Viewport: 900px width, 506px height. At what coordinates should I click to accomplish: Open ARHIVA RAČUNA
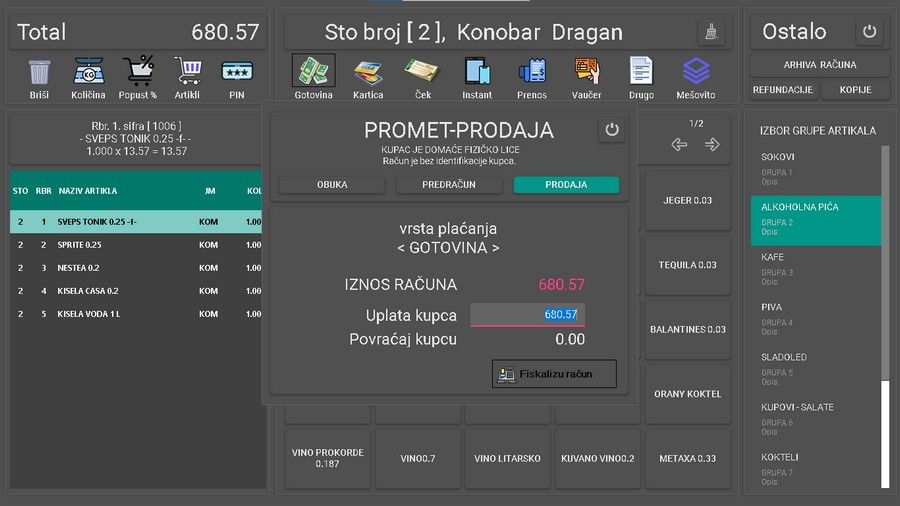[819, 65]
